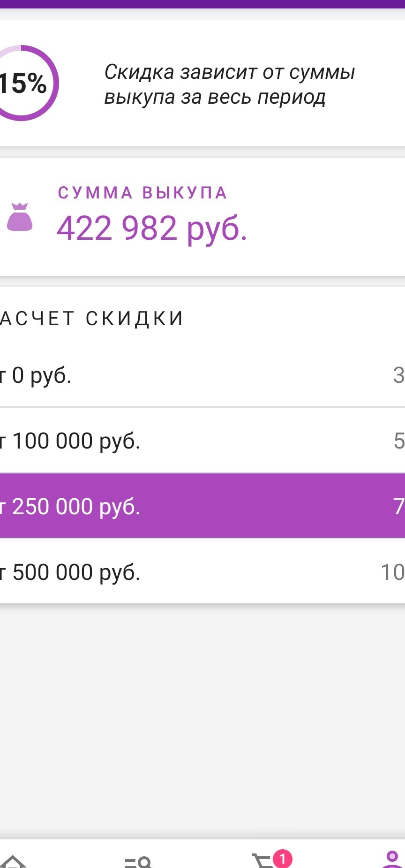This screenshot has height=868, width=405.
Task: Open the purple profile icon
Action: pos(392,860)
